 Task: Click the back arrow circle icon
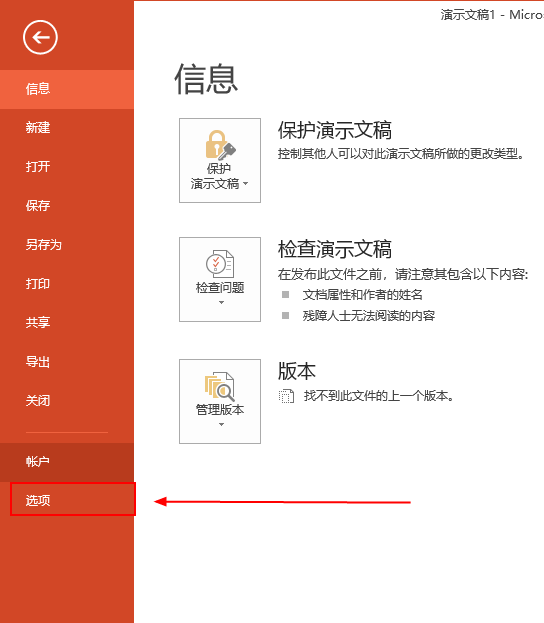40,37
